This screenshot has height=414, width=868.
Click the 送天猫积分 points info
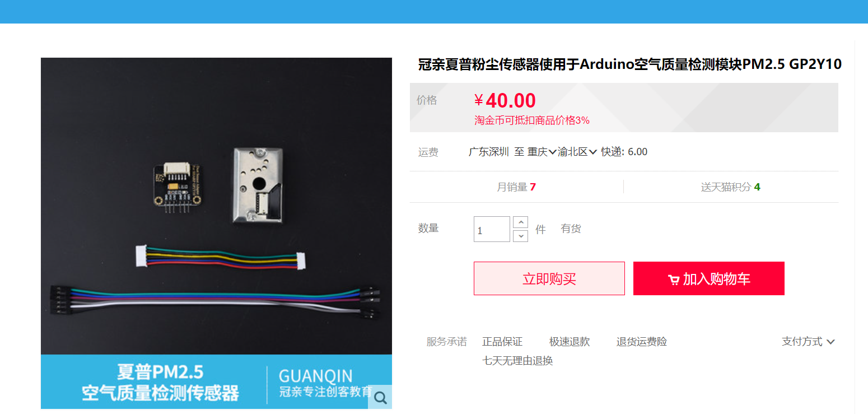coord(731,187)
